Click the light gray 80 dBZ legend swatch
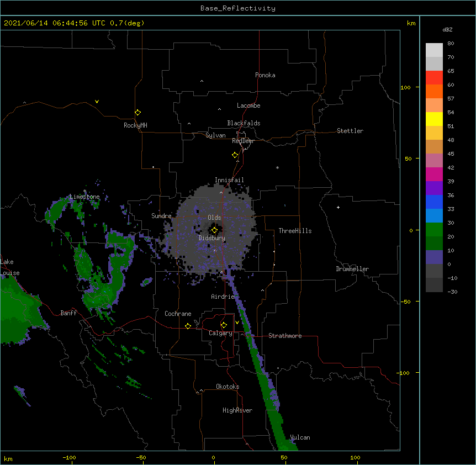 tap(434, 50)
